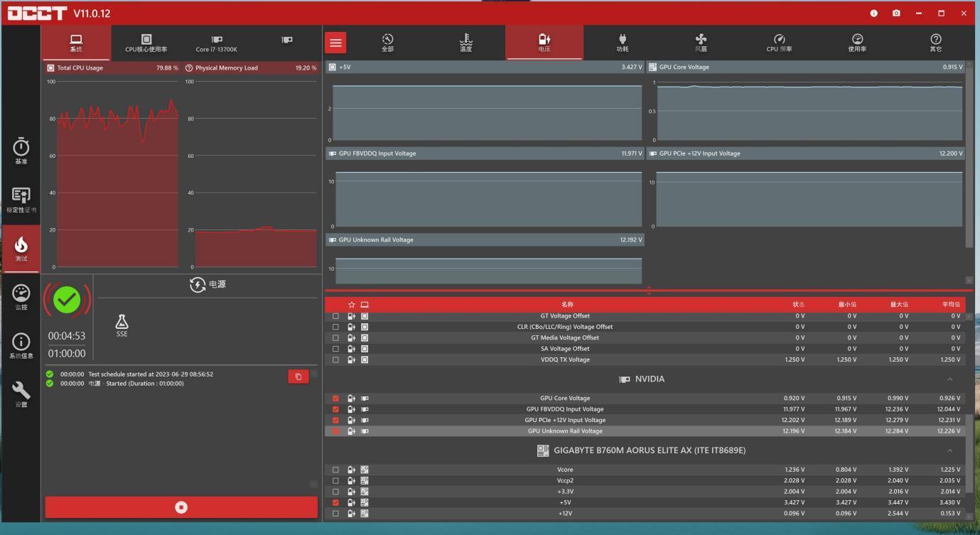Open the 系统信息 system info section

pyautogui.click(x=21, y=346)
